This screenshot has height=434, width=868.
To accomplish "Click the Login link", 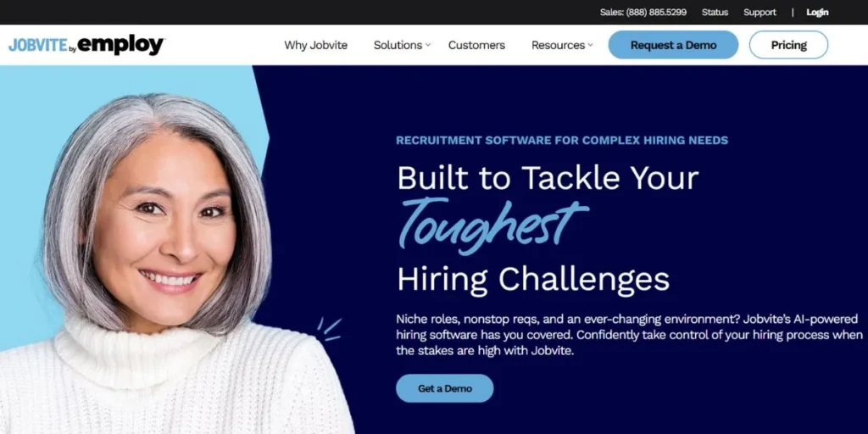I will [817, 12].
